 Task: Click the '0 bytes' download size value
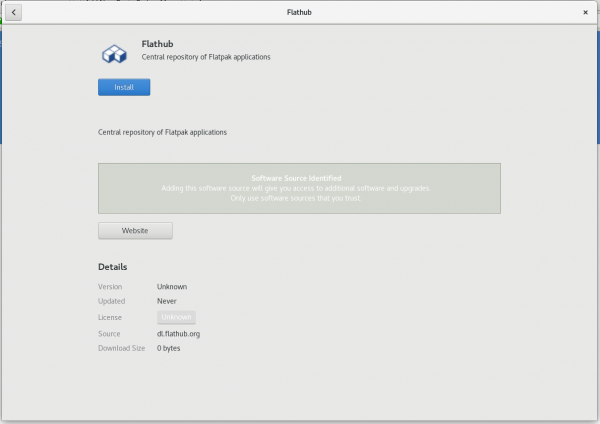168,348
